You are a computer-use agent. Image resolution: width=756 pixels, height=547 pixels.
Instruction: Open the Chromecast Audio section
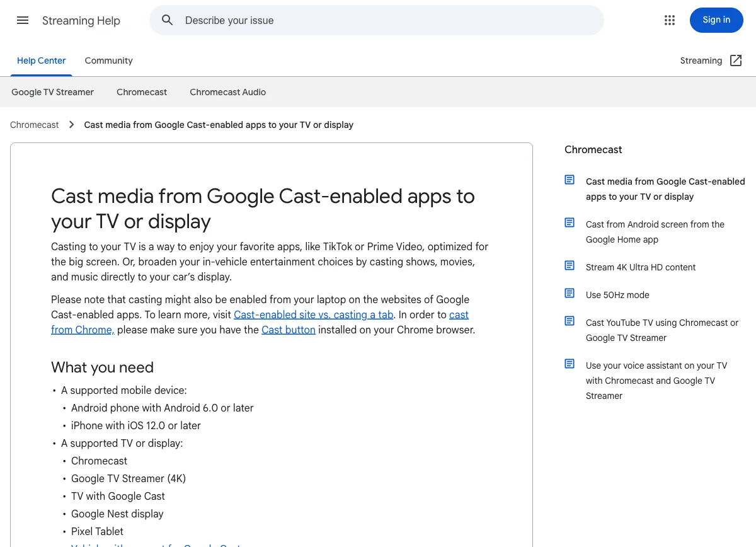click(x=228, y=92)
